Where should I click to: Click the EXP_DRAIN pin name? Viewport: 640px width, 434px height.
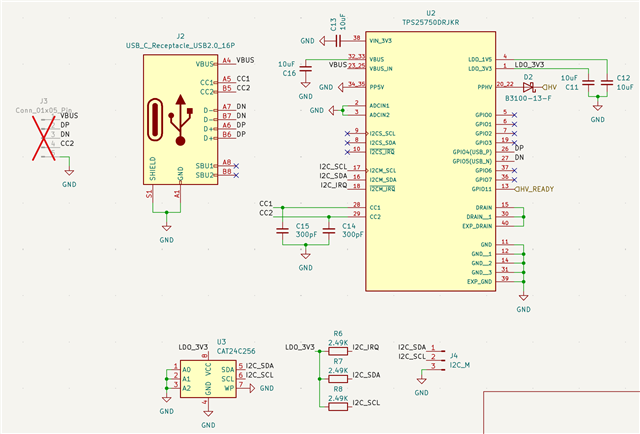tap(477, 226)
